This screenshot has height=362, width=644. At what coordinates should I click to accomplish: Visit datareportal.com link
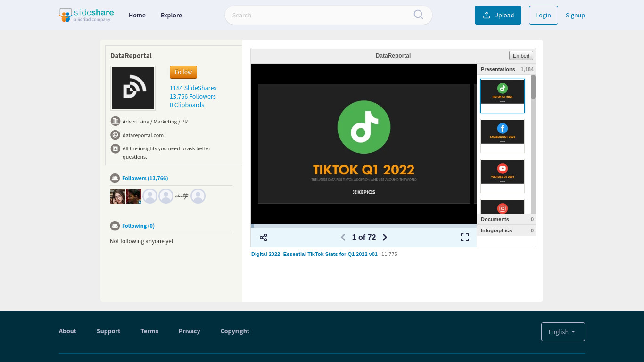coord(143,135)
